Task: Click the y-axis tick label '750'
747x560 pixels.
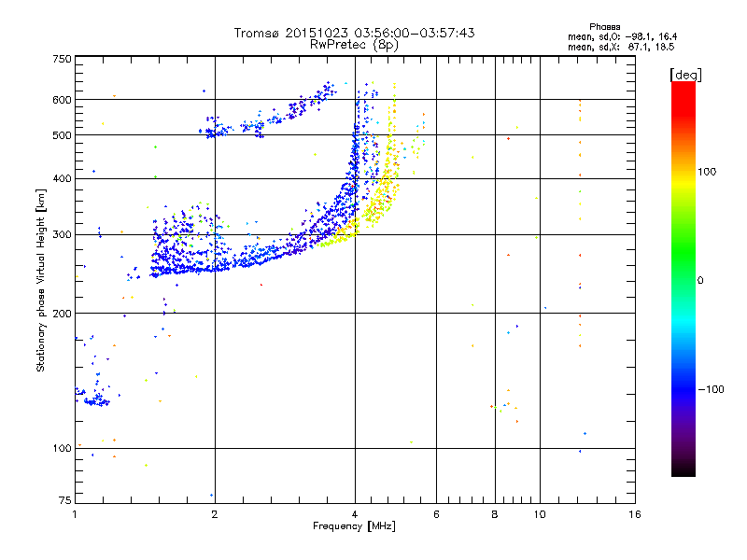Action: [62, 60]
